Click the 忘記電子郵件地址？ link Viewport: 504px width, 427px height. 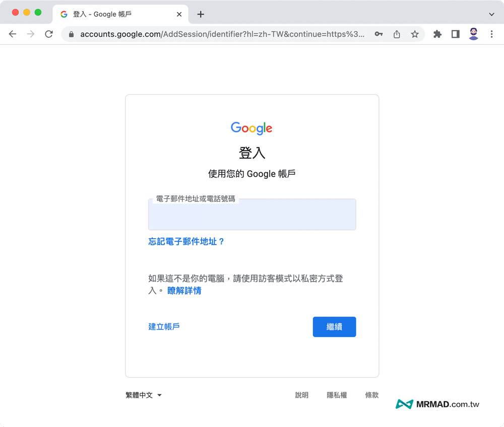(186, 241)
